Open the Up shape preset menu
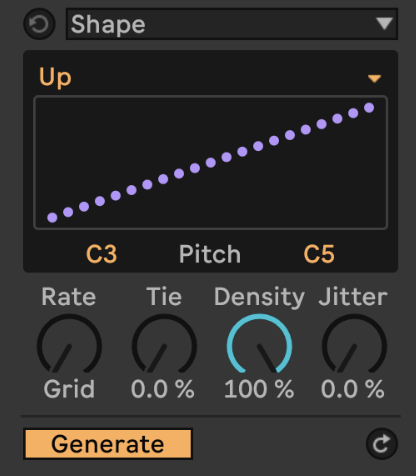 click(x=210, y=78)
